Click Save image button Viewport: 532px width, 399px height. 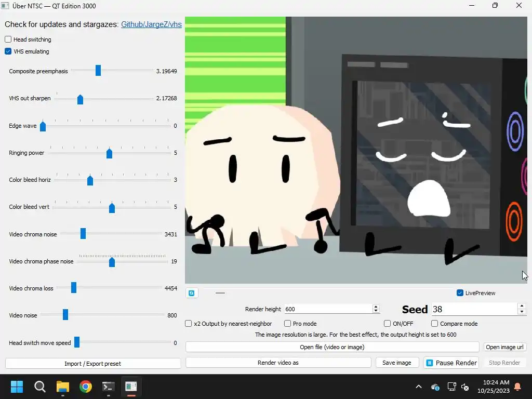click(397, 363)
